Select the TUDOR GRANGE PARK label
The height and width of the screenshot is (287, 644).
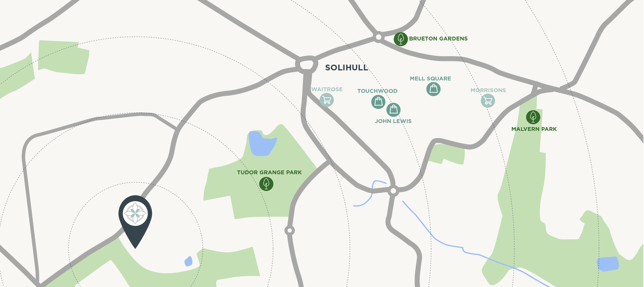click(269, 172)
